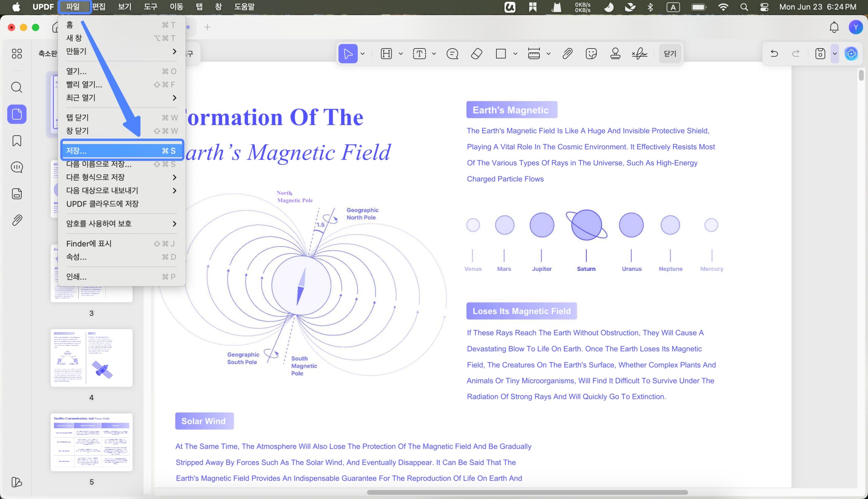Screen dimensions: 868x499
Task: Open attachments panel in sidebar
Action: 17,220
